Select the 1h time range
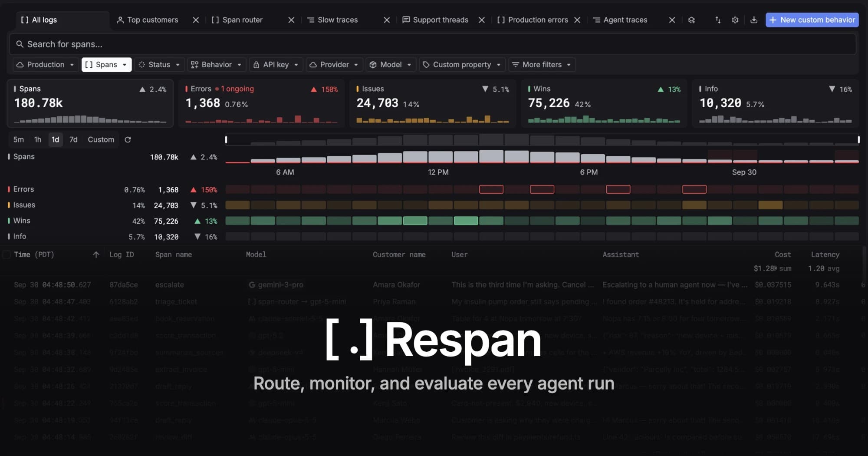Viewport: 868px width, 456px height. (x=38, y=139)
